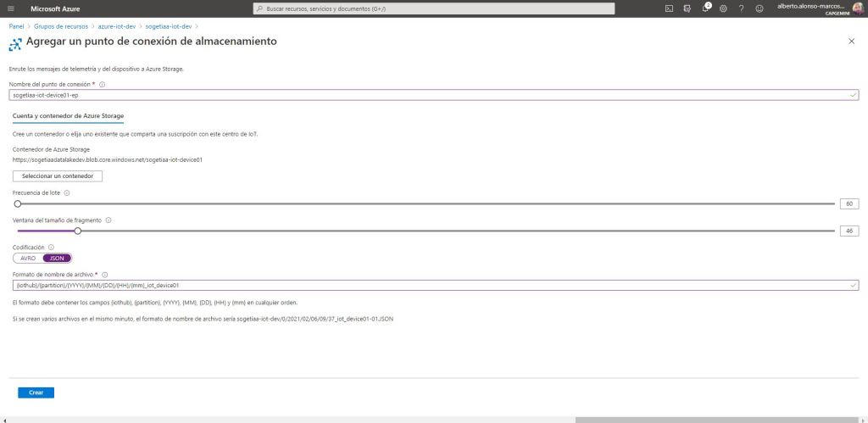
Task: Click the help question mark icon
Action: 741,8
